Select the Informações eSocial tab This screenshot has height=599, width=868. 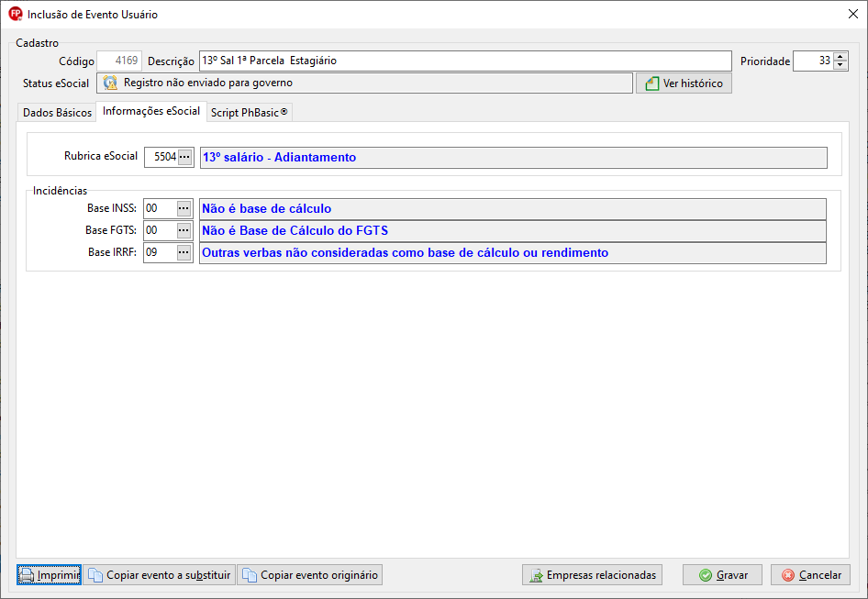pos(151,111)
